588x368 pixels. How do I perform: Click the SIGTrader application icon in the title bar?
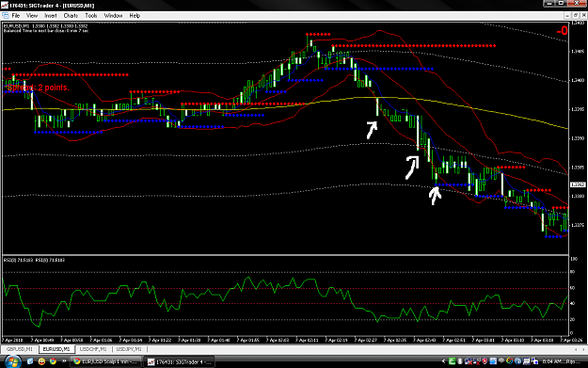click(5, 6)
